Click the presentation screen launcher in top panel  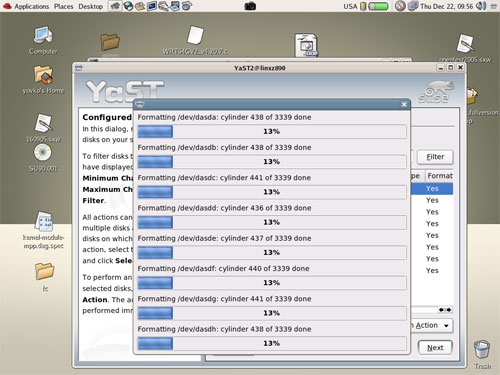pyautogui.click(x=175, y=6)
